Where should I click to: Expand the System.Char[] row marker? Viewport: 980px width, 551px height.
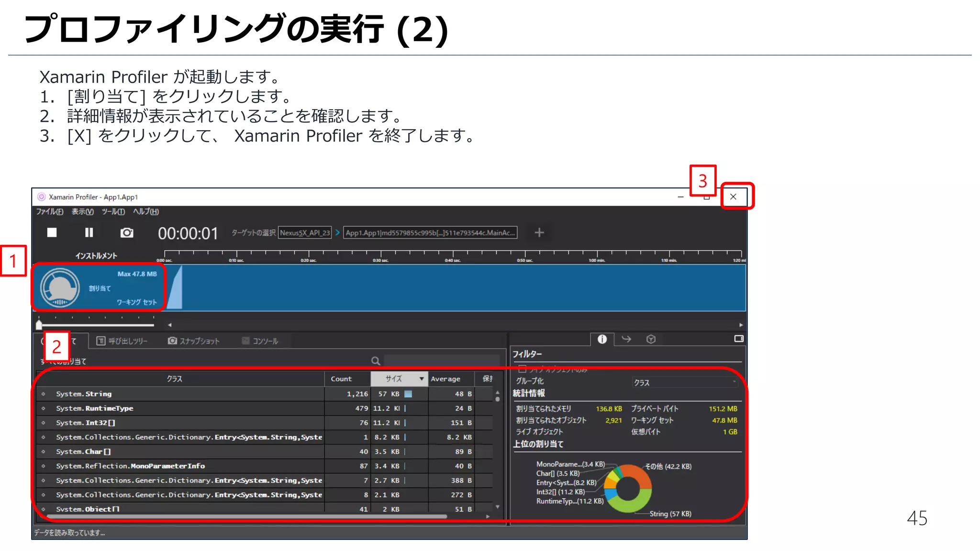tap(44, 451)
